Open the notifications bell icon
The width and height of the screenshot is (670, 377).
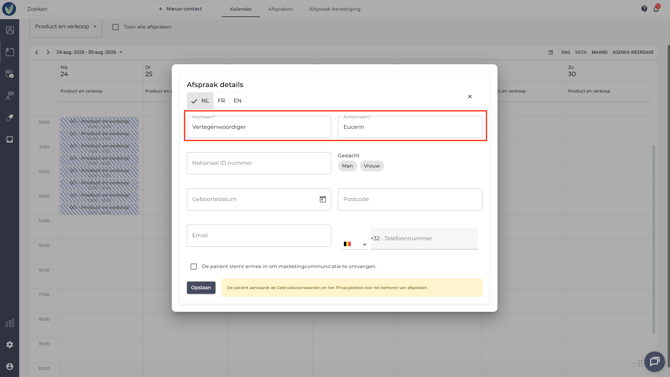click(656, 9)
